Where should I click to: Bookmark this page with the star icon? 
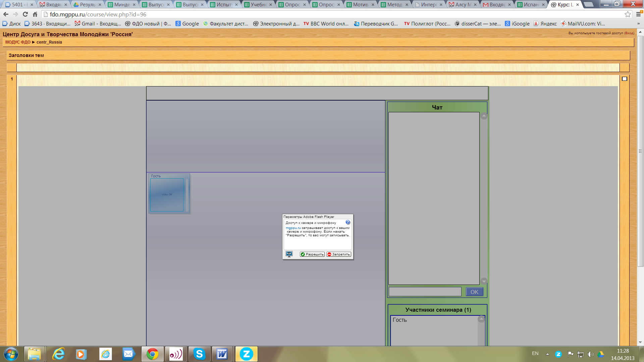point(628,14)
